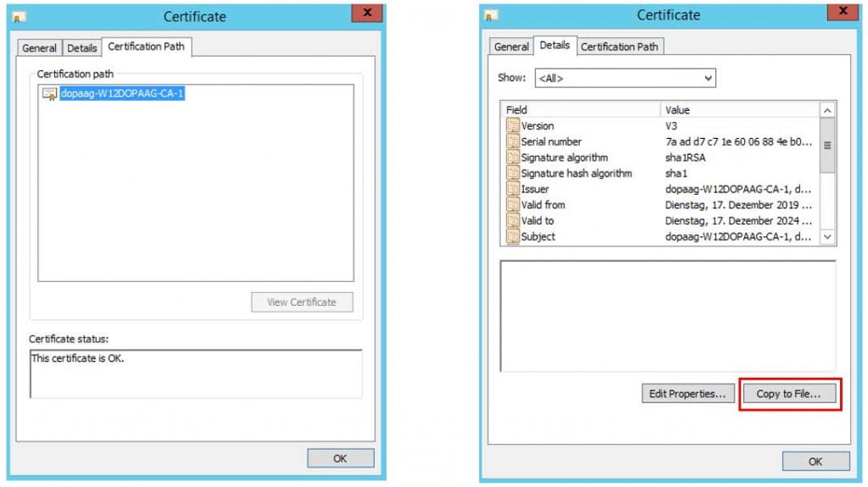Select the Signature algorithm row label
Image resolution: width=868 pixels, height=487 pixels.
point(565,158)
